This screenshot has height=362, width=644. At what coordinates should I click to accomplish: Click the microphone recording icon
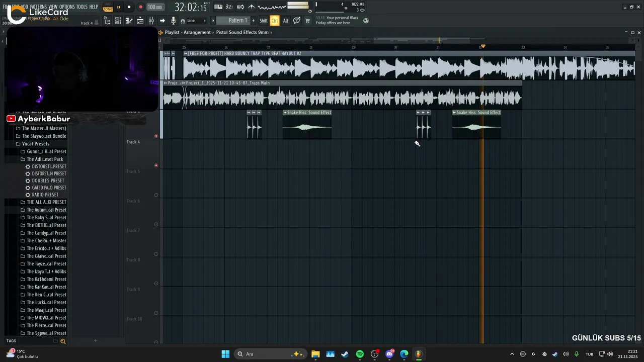[173, 21]
